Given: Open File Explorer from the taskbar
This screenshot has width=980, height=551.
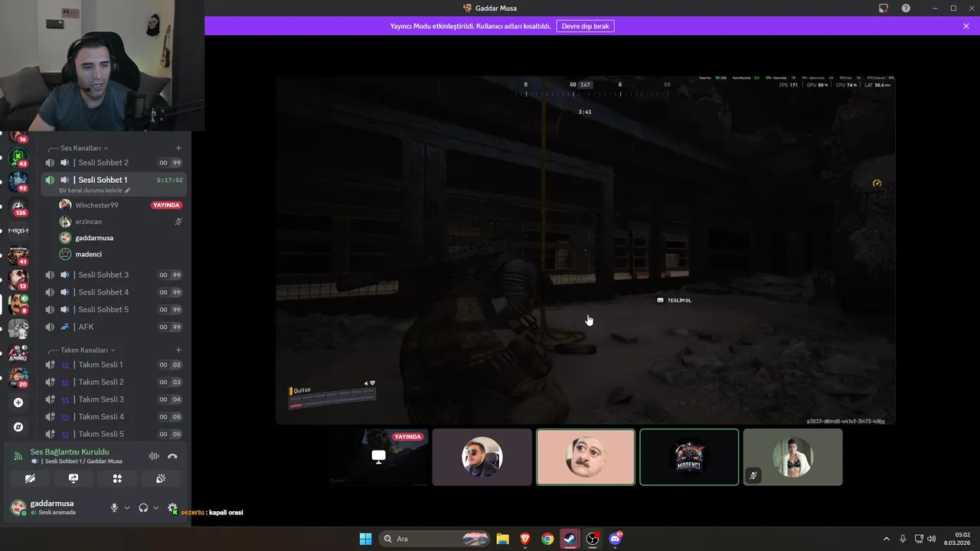Looking at the screenshot, I should (x=502, y=539).
